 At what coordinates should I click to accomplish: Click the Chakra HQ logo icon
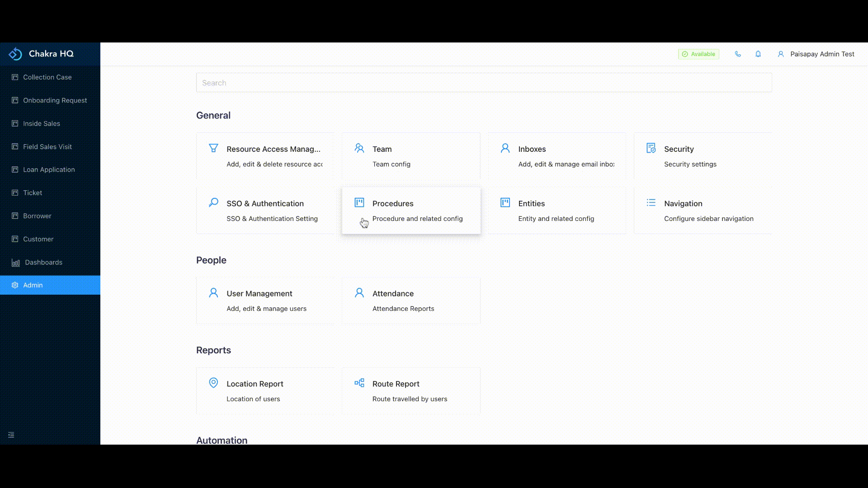pos(15,53)
